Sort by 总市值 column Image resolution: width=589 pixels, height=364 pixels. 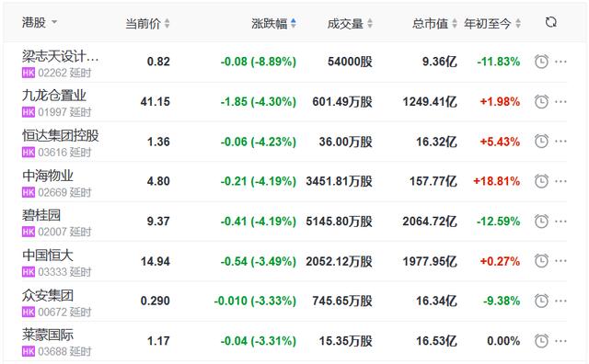(x=434, y=24)
